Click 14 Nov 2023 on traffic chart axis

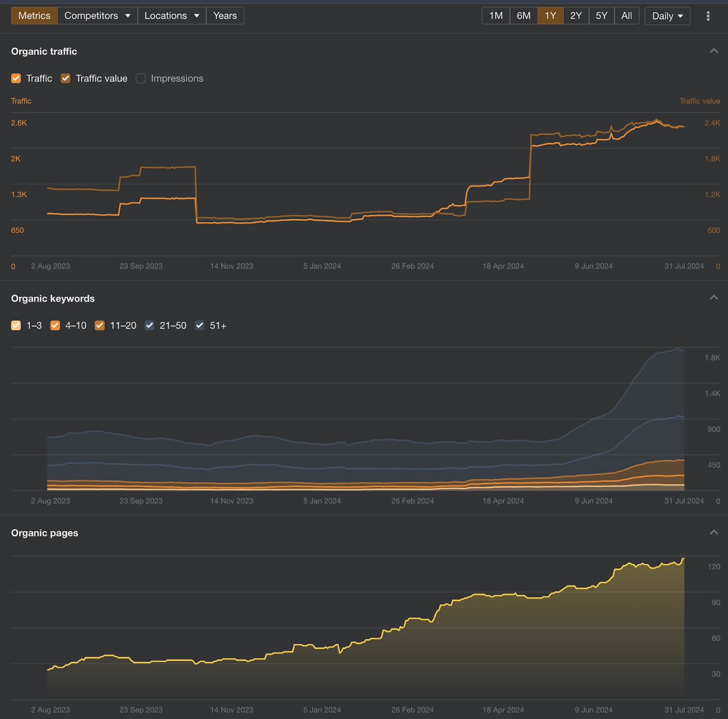pyautogui.click(x=232, y=266)
